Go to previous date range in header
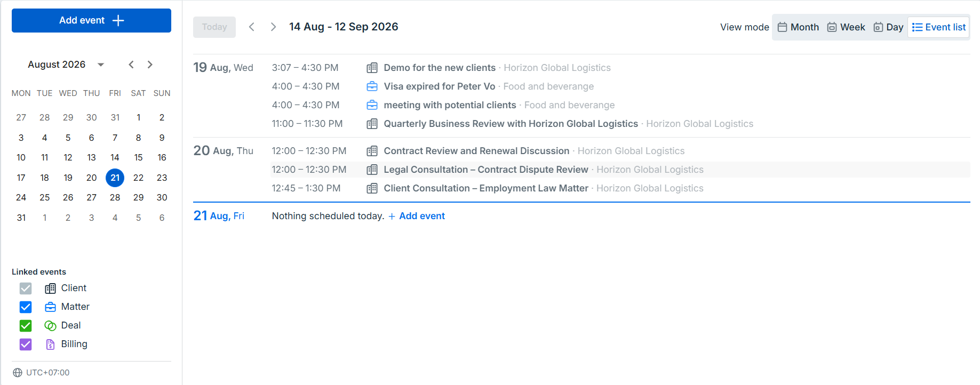The height and width of the screenshot is (385, 980). (x=252, y=27)
